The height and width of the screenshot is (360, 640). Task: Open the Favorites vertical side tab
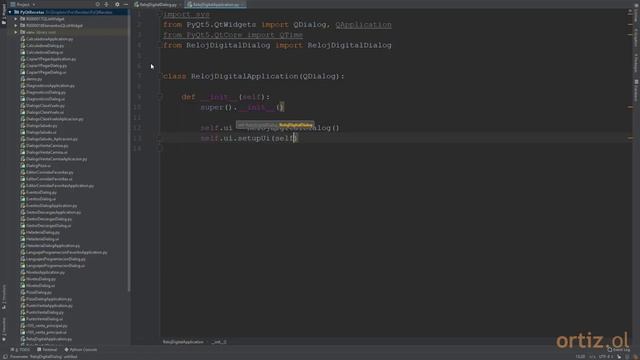point(4,329)
